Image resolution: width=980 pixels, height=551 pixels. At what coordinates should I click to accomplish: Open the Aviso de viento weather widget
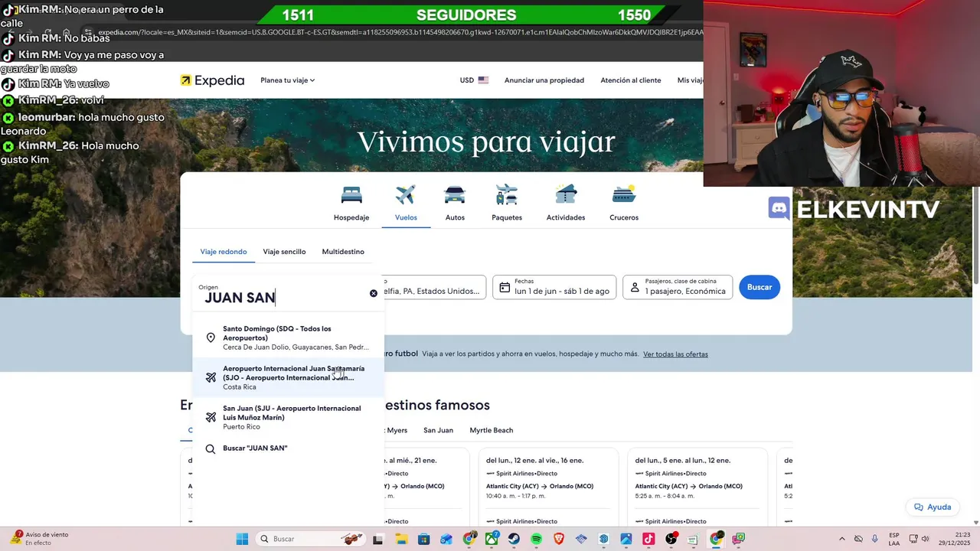38,539
